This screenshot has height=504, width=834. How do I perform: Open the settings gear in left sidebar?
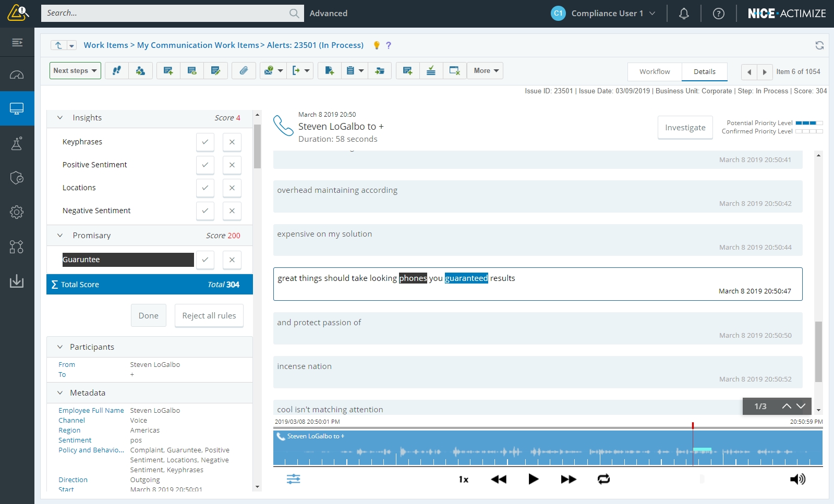[17, 212]
